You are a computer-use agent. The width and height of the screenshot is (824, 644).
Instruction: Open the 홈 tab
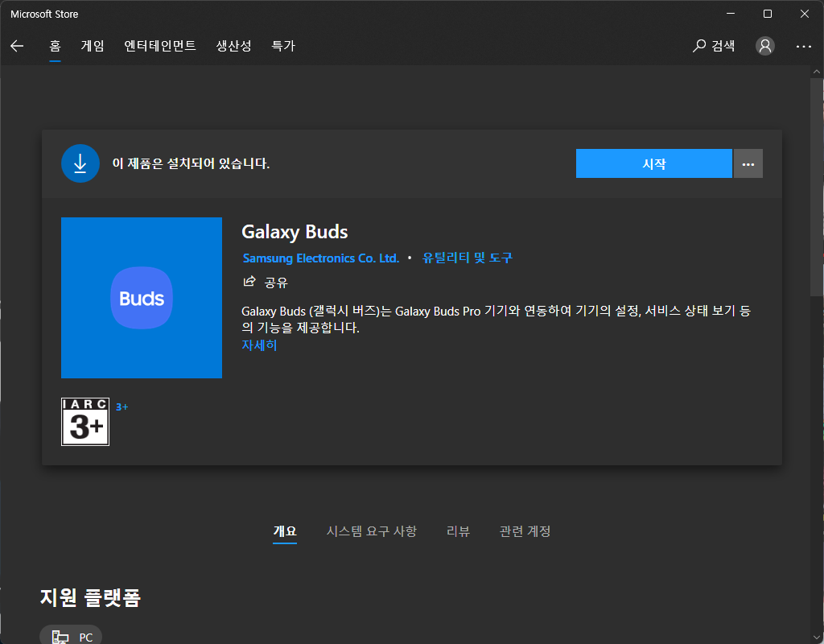click(56, 46)
